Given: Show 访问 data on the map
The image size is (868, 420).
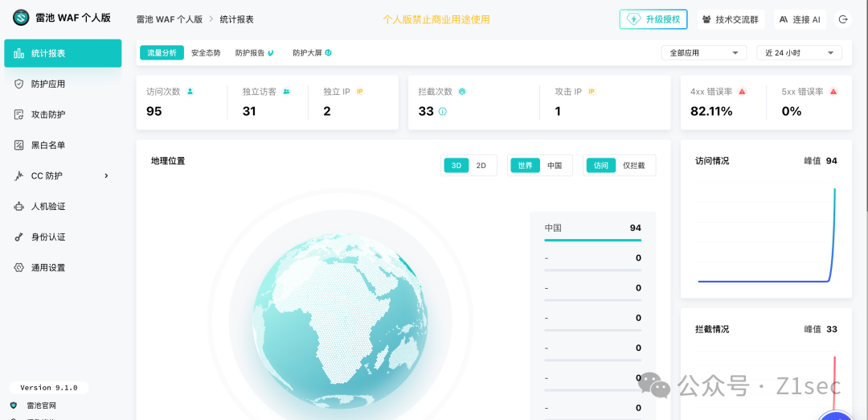Looking at the screenshot, I should pyautogui.click(x=601, y=165).
